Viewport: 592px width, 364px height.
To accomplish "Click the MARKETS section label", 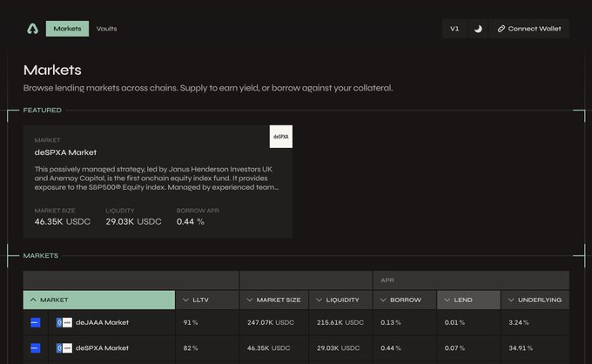I will (41, 256).
